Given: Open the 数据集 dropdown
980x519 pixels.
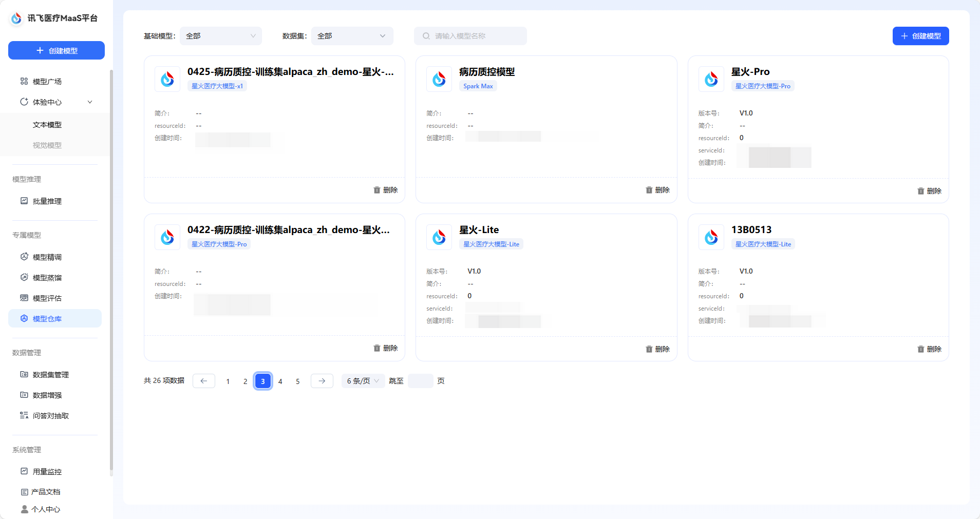Looking at the screenshot, I should pos(352,36).
